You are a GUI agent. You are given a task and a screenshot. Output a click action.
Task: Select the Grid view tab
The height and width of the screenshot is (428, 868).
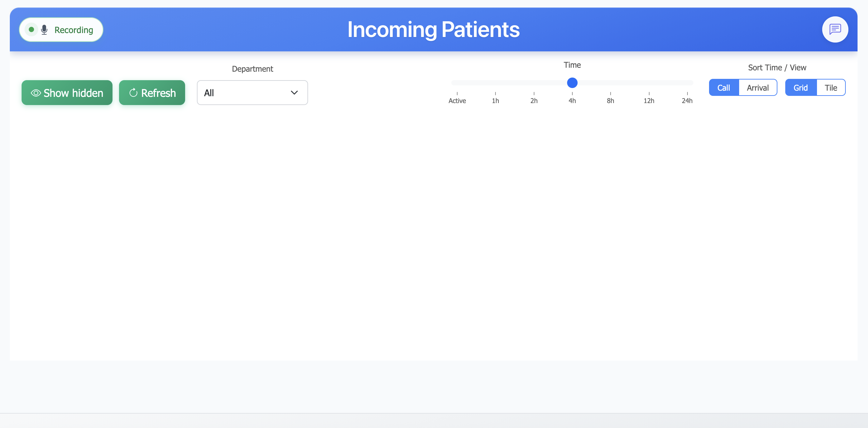pyautogui.click(x=801, y=87)
